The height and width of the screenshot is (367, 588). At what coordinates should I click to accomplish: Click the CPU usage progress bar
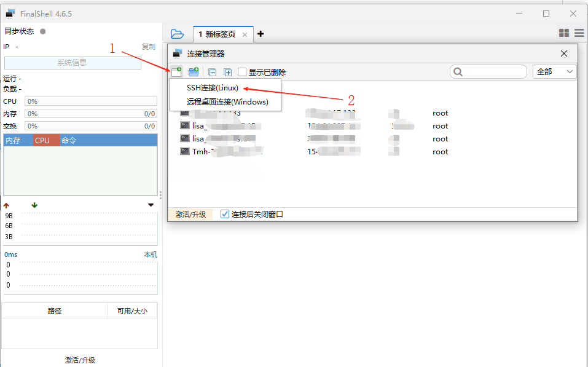point(91,101)
